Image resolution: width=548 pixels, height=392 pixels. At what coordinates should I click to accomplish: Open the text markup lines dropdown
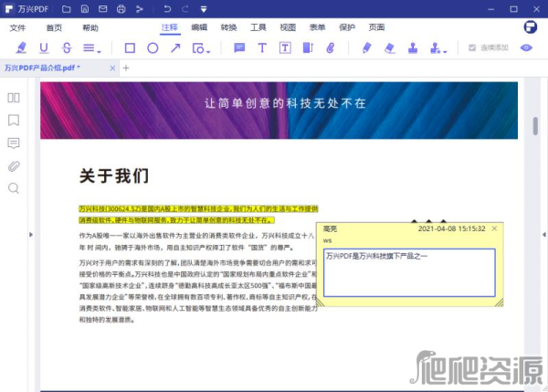tap(92, 48)
